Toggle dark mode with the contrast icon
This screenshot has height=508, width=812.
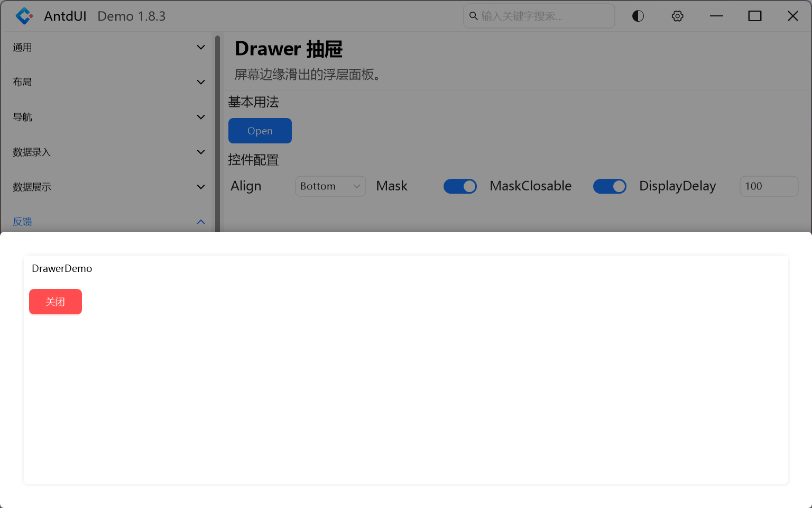[637, 16]
